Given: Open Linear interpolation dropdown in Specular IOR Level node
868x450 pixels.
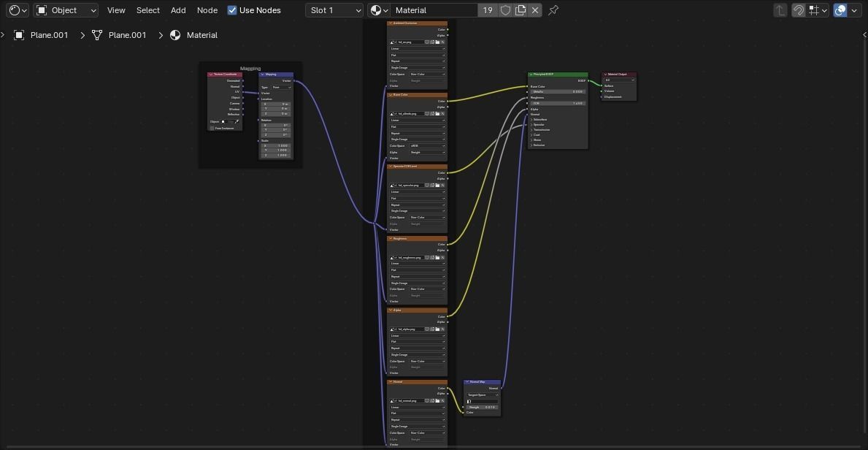Looking at the screenshot, I should tap(418, 191).
